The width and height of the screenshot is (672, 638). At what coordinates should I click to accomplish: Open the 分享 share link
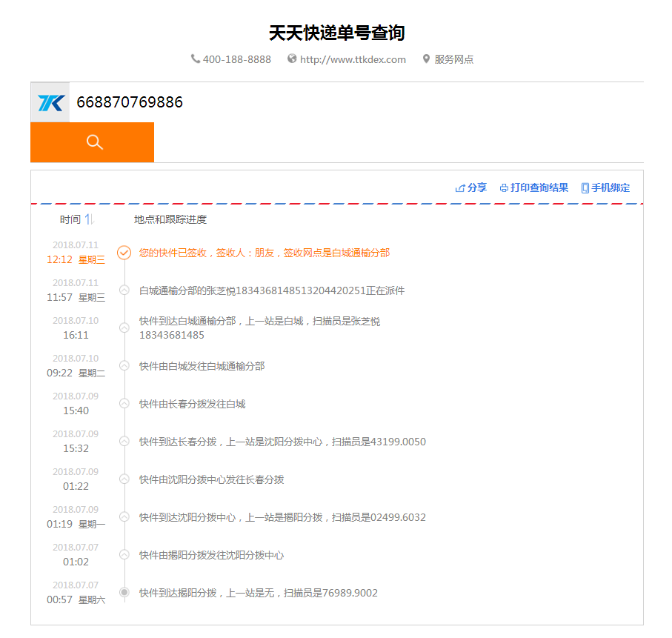471,187
